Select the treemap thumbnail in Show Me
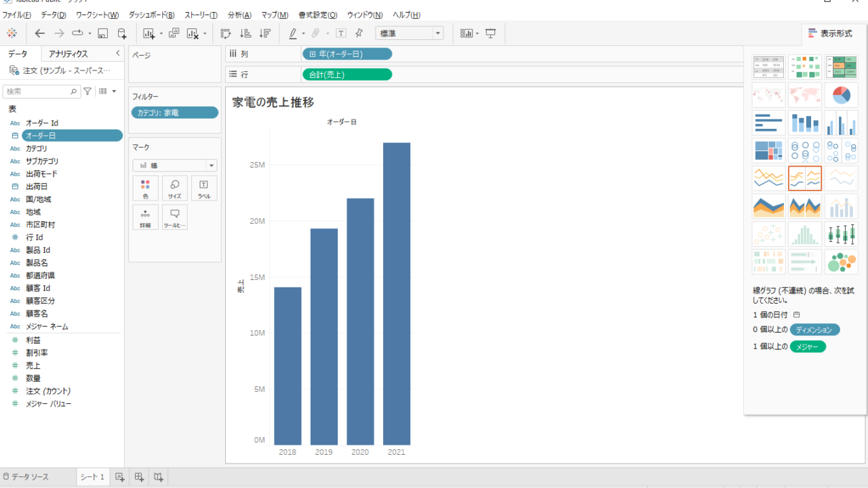 pyautogui.click(x=768, y=150)
